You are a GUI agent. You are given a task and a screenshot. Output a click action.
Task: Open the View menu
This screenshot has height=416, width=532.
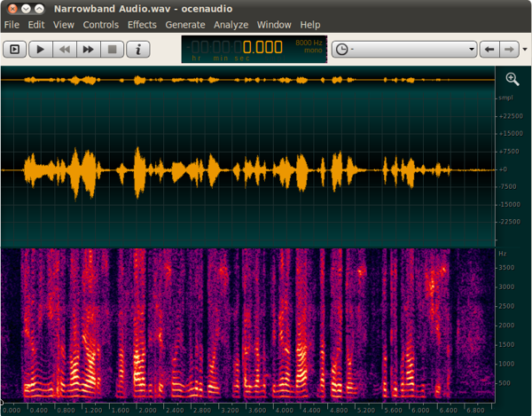coord(64,25)
